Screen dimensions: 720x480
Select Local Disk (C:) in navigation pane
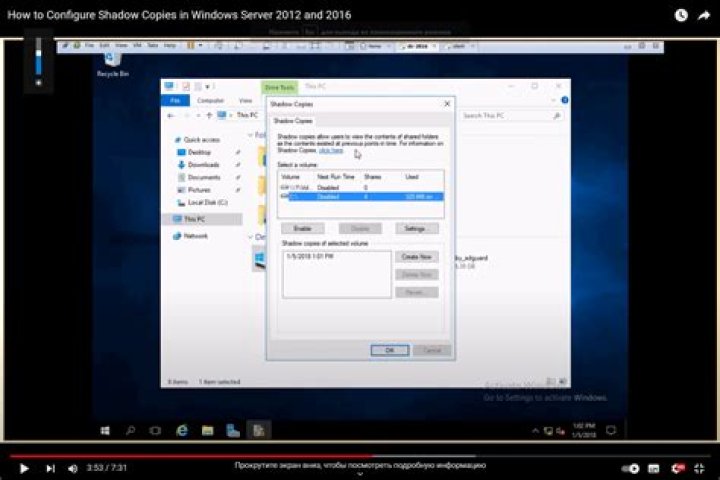click(202, 202)
